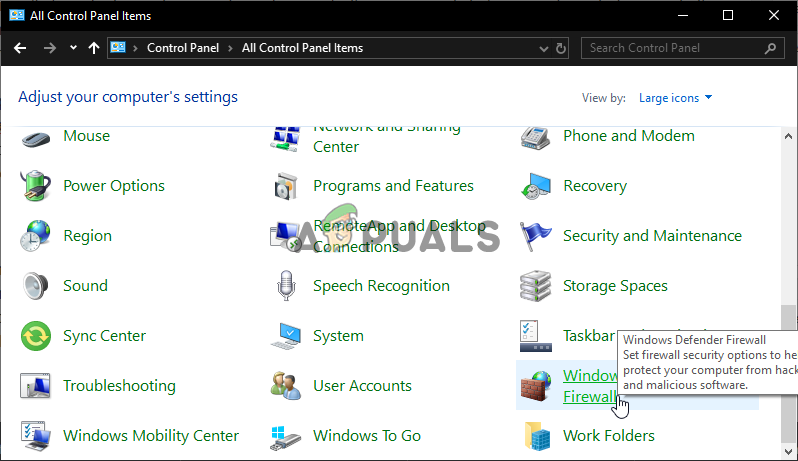Click the User Accounts icon
Image resolution: width=798 pixels, height=461 pixels.
pyautogui.click(x=285, y=386)
